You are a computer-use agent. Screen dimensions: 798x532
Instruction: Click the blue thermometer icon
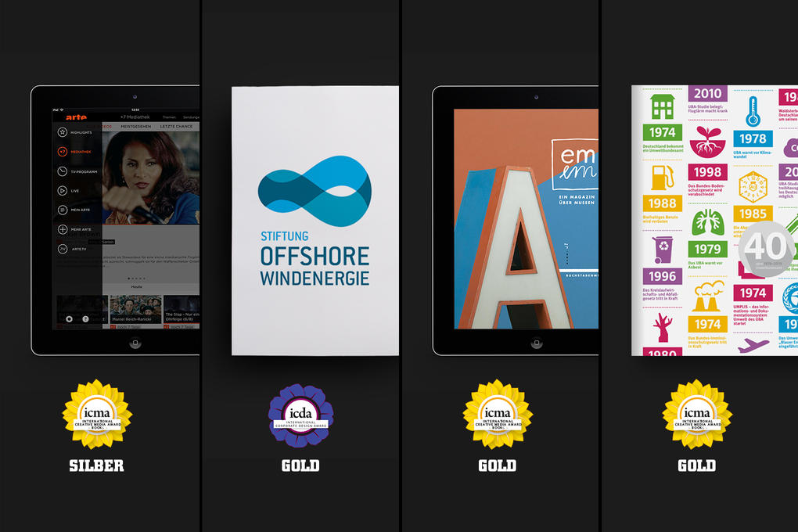753,112
